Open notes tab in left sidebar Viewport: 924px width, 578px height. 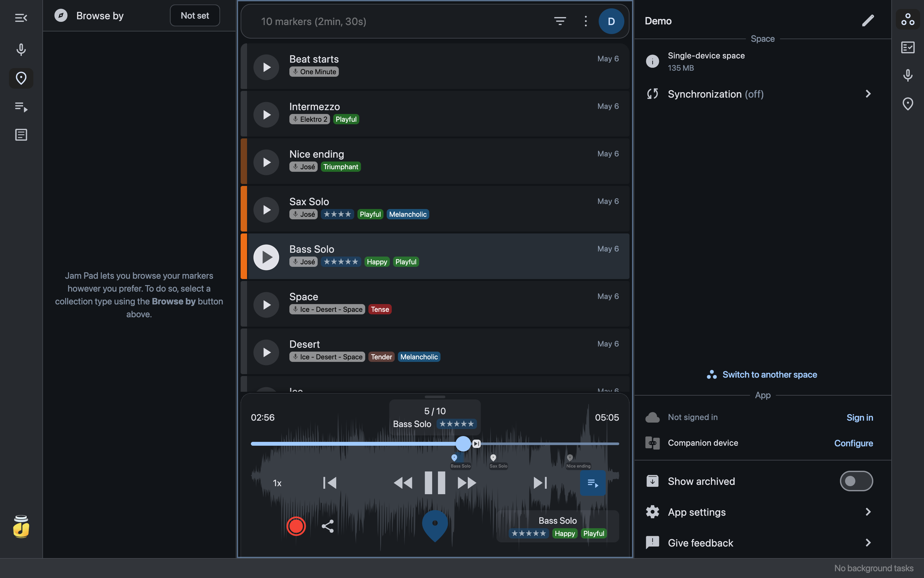[21, 135]
